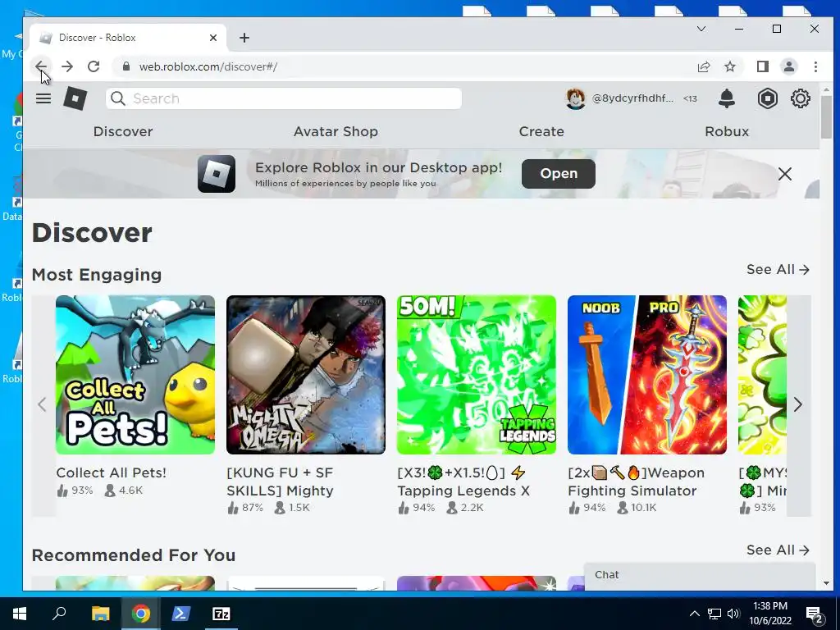Open Collect All Pets! game title
Viewport: 840px width, 630px height.
[x=112, y=473]
